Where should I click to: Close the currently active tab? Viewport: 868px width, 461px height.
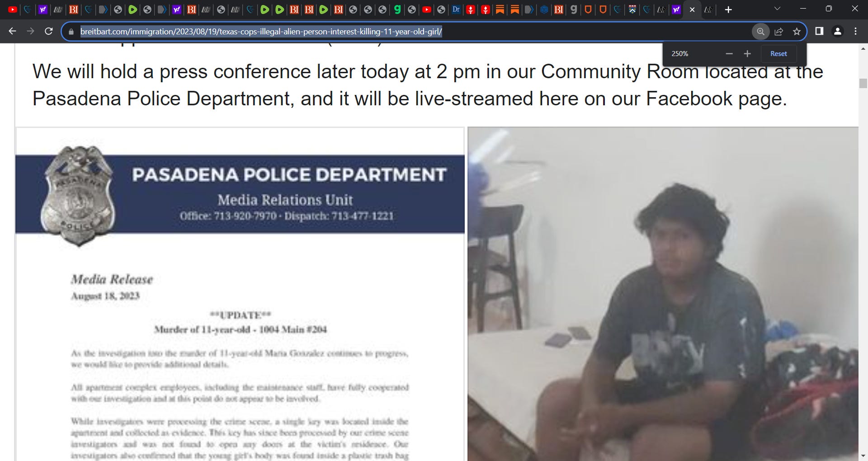(692, 9)
